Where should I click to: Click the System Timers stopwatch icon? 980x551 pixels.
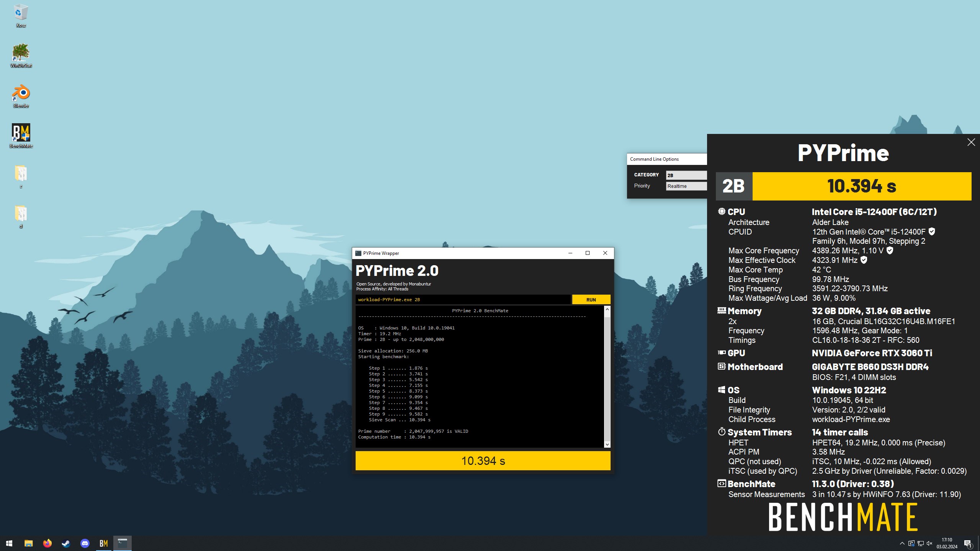pyautogui.click(x=722, y=432)
